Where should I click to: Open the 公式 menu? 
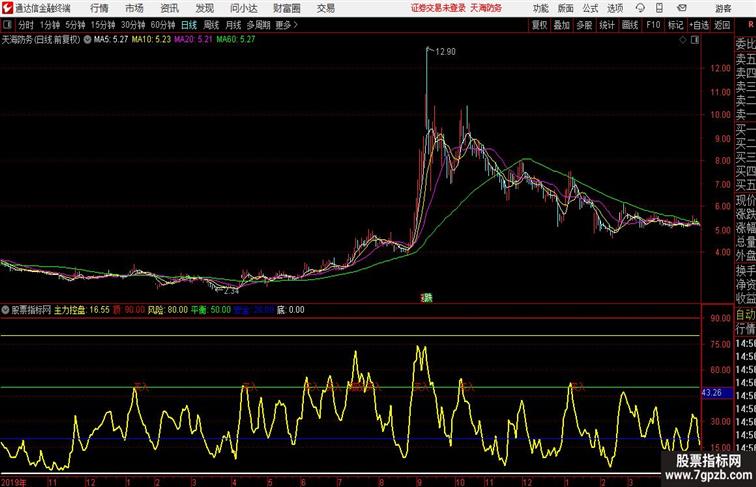point(590,8)
